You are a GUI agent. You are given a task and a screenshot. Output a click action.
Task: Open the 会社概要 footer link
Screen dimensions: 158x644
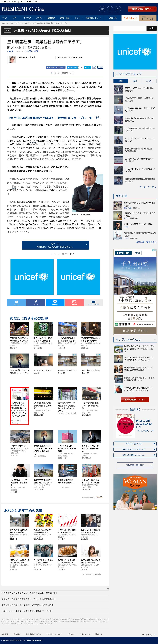(5, 634)
